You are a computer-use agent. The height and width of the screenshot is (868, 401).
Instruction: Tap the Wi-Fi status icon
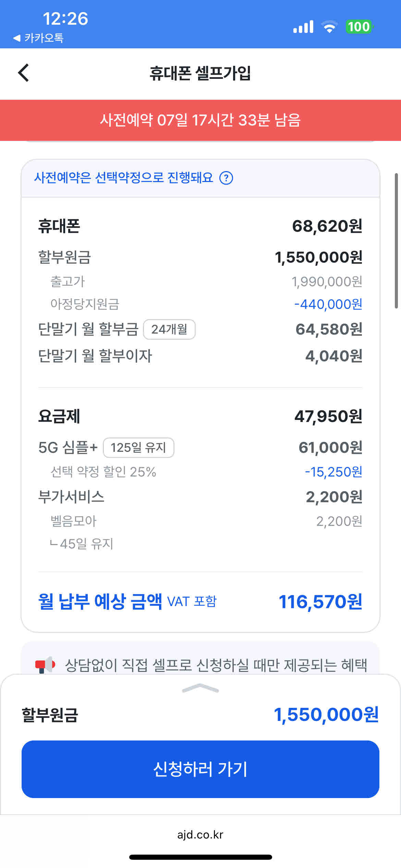pyautogui.click(x=329, y=27)
